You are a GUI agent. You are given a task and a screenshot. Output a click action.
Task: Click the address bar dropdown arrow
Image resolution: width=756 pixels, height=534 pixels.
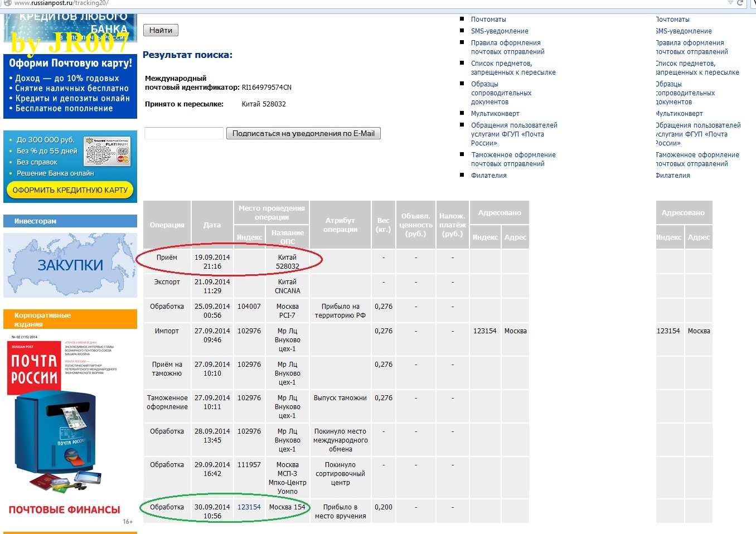click(730, 3)
